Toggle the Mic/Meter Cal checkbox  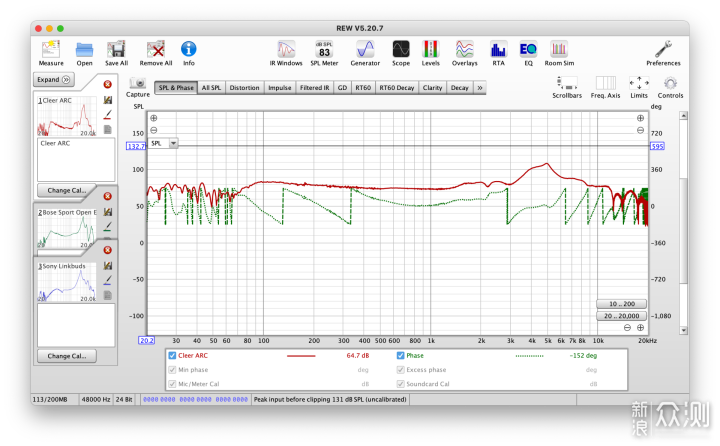click(172, 384)
